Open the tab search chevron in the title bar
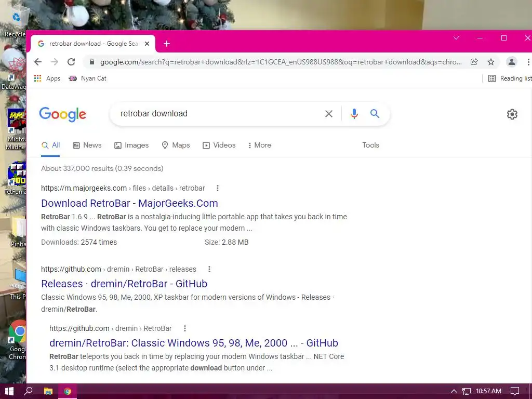The image size is (532, 399). [x=456, y=38]
